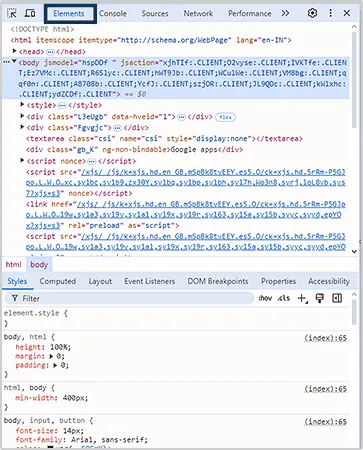Select the Google apps div line

(x=134, y=150)
